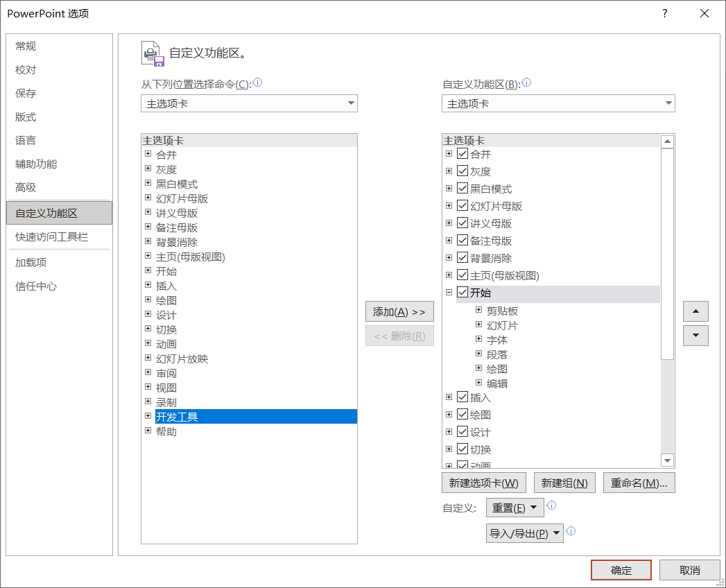Toggle the 讲义母版 checkbox
The image size is (726, 588).
coord(462,223)
